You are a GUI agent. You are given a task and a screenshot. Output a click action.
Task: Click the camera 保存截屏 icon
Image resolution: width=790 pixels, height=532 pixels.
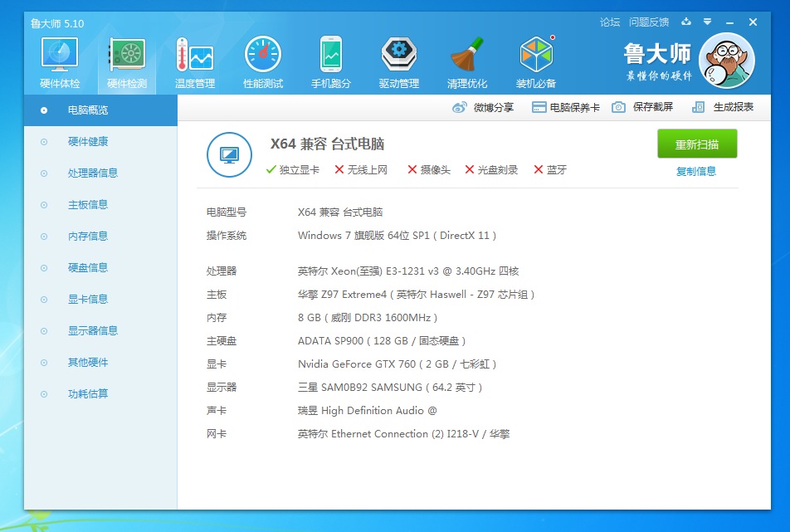pyautogui.click(x=619, y=107)
